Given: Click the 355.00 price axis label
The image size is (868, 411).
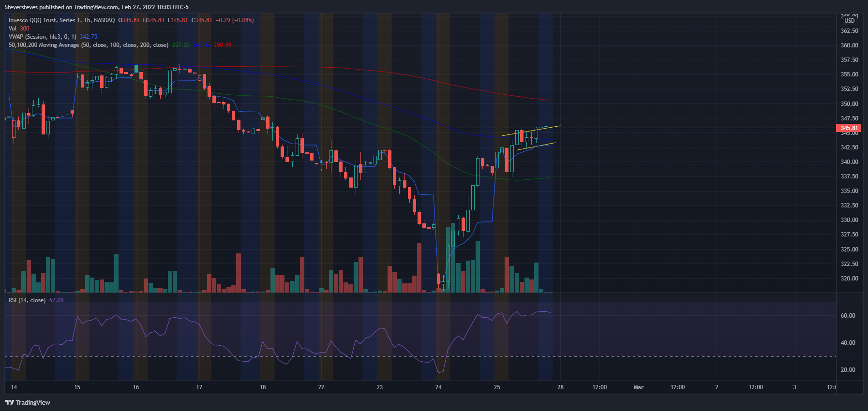Looking at the screenshot, I should pos(850,74).
